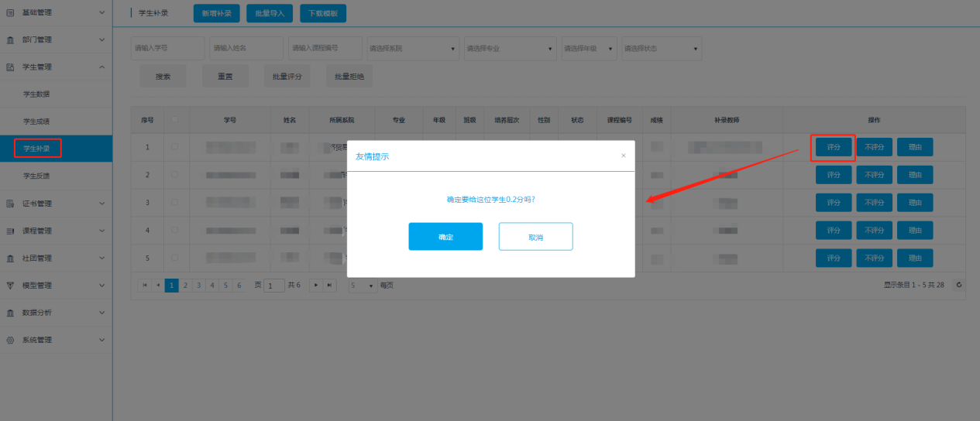
Task: Open 学生反馈 in the sidebar
Action: pyautogui.click(x=56, y=176)
